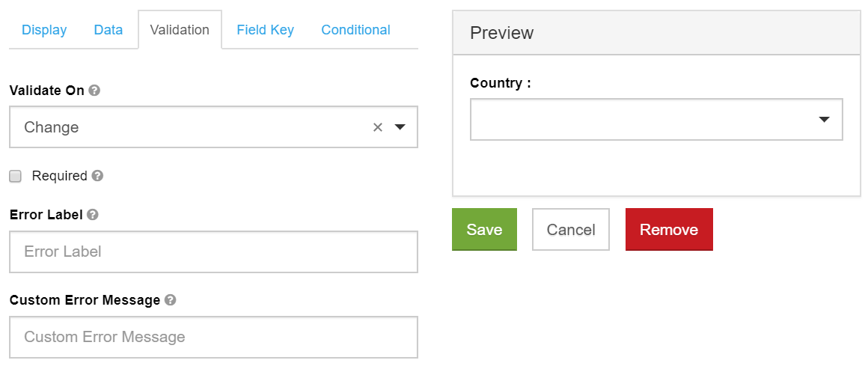Click into the Custom Error Message field
Screen dimensions: 868x381
213,337
